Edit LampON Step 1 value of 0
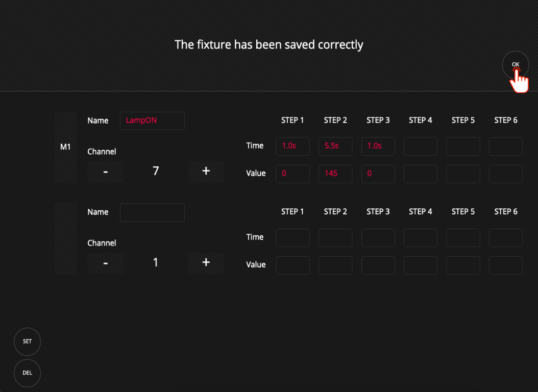538x392 pixels. pyautogui.click(x=292, y=174)
